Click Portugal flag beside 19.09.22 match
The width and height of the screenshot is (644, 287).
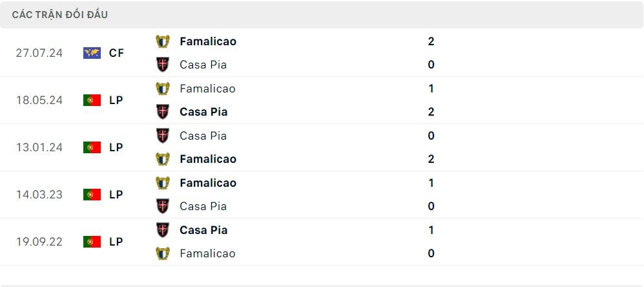click(x=92, y=242)
